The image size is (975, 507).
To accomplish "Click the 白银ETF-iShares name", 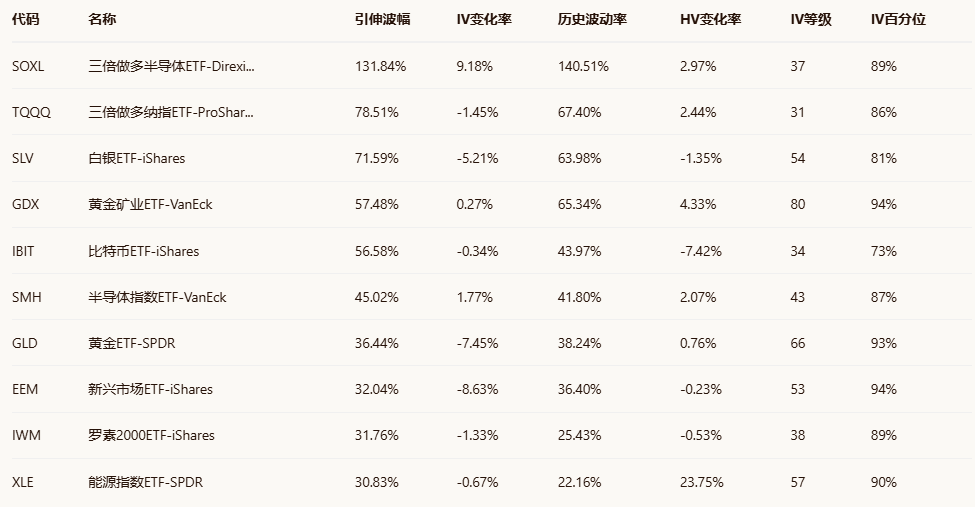I will point(136,158).
